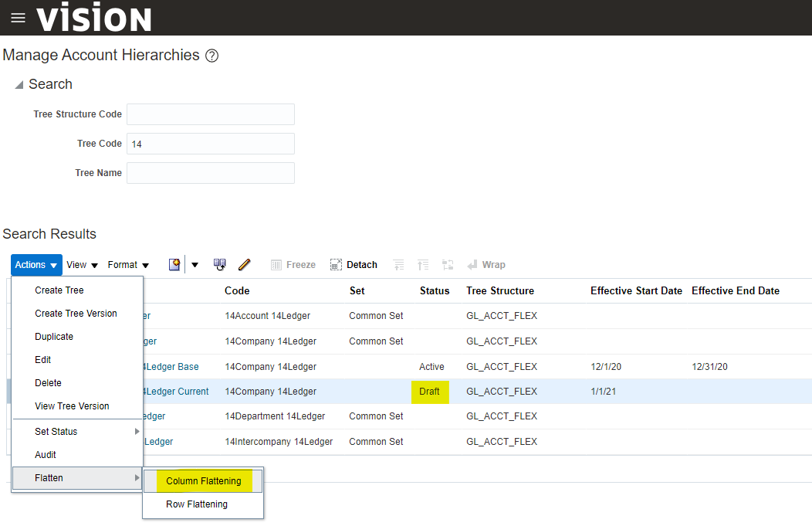Choose Create Tree Version menu entry
The image size is (812, 526).
point(76,314)
